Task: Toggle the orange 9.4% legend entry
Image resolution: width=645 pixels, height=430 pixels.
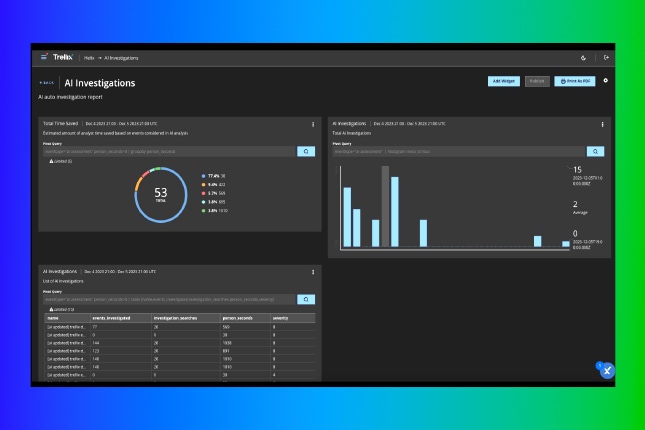Action: pyautogui.click(x=215, y=184)
